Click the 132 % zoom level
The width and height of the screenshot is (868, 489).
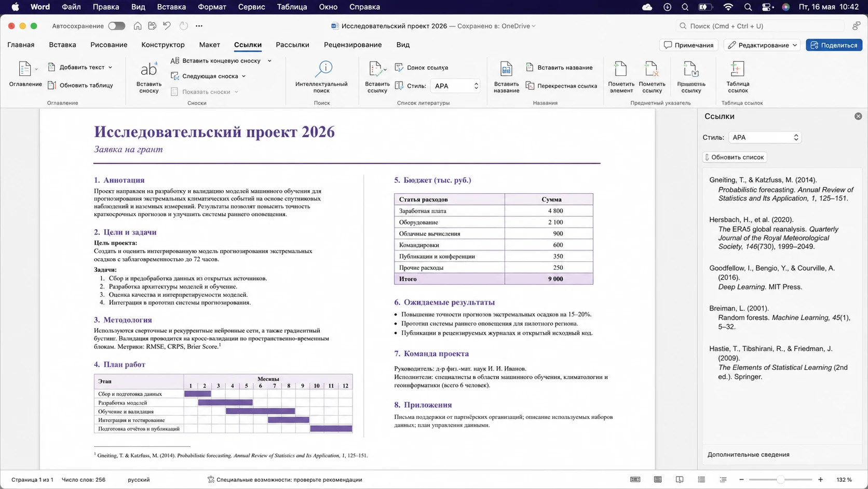tap(844, 480)
